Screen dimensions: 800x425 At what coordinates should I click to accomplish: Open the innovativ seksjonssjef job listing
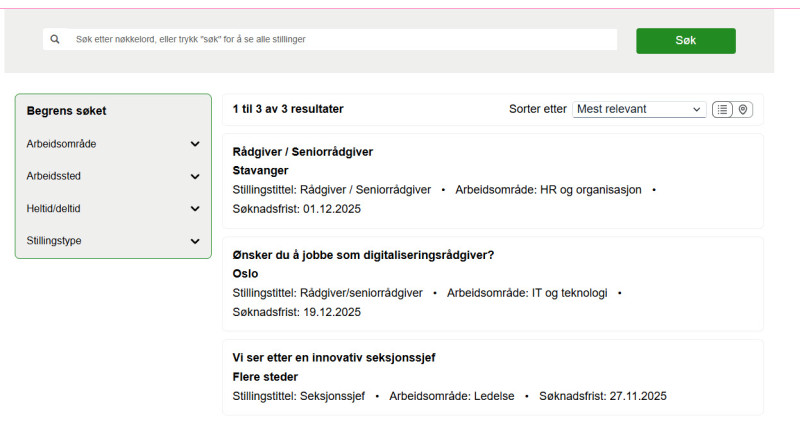pos(334,358)
